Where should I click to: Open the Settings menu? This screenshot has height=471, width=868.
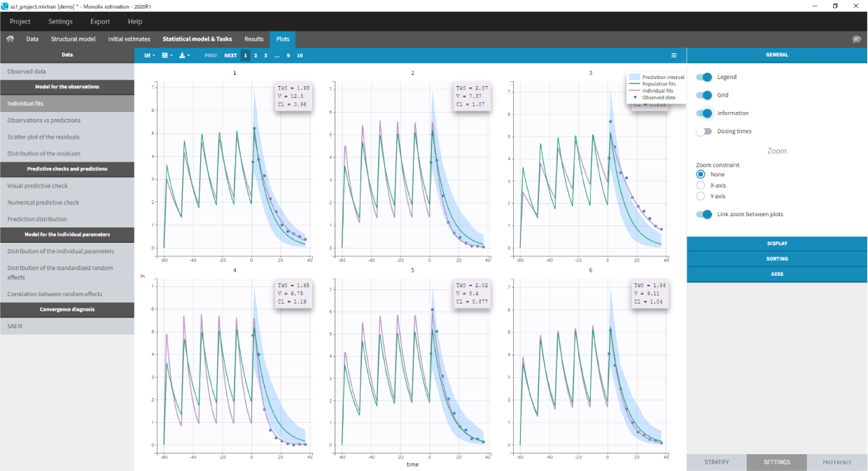coord(60,22)
